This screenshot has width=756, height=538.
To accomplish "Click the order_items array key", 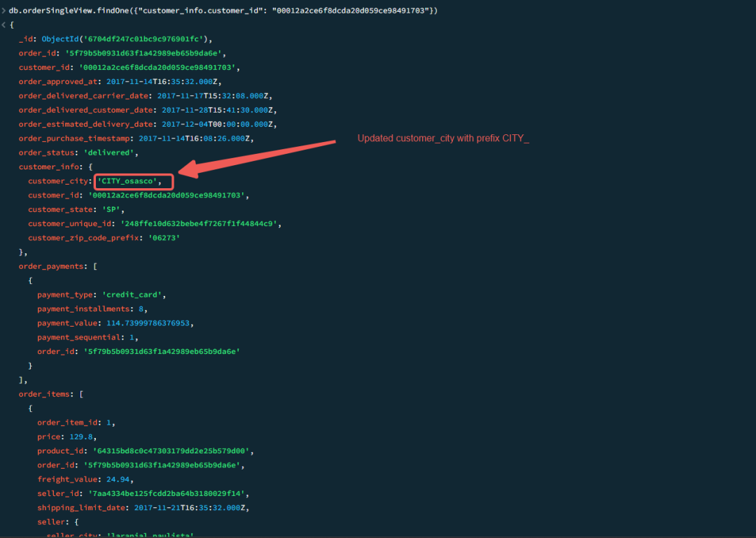I will [x=44, y=394].
